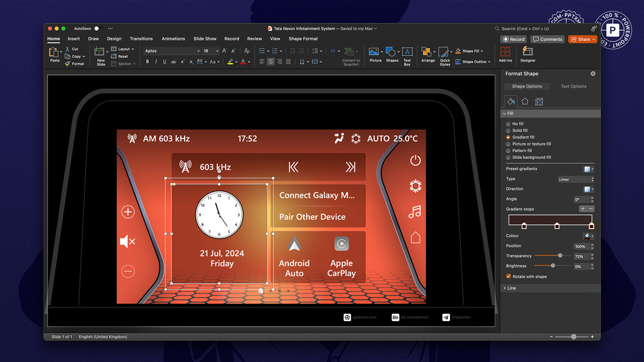The width and height of the screenshot is (644, 362).
Task: Click the Brightness slider handle
Action: [553, 266]
